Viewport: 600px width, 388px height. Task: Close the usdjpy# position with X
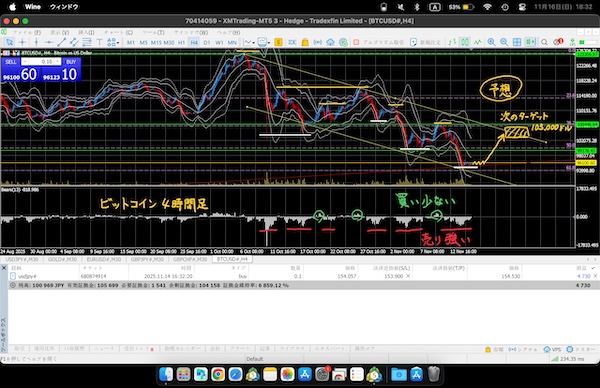click(x=595, y=276)
